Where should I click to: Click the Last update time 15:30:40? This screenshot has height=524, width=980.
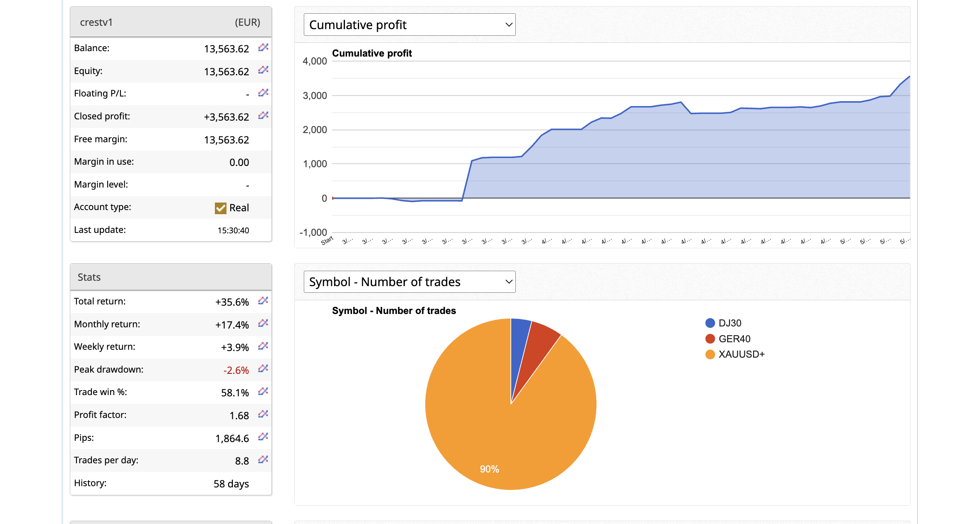coord(233,230)
